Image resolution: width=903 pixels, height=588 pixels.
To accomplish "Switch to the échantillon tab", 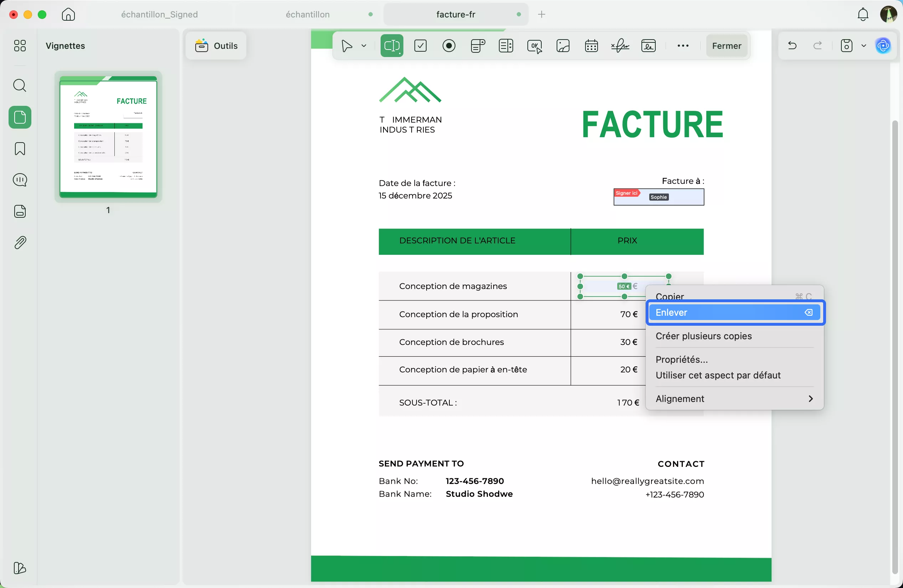I will (x=307, y=14).
